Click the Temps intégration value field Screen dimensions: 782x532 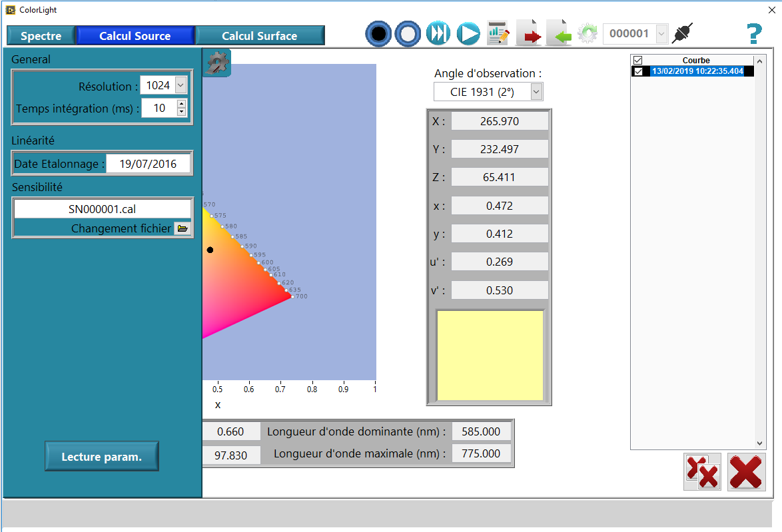click(x=159, y=108)
